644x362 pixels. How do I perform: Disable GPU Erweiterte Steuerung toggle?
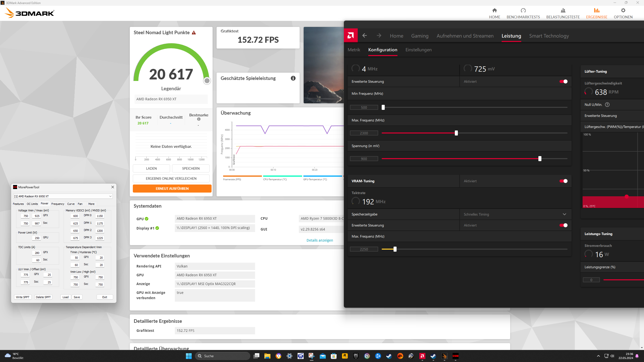pos(563,81)
